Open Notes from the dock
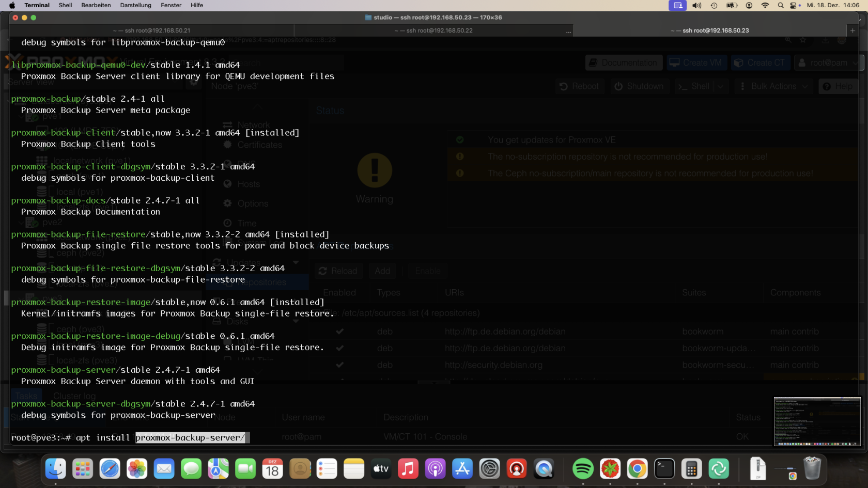 [354, 469]
